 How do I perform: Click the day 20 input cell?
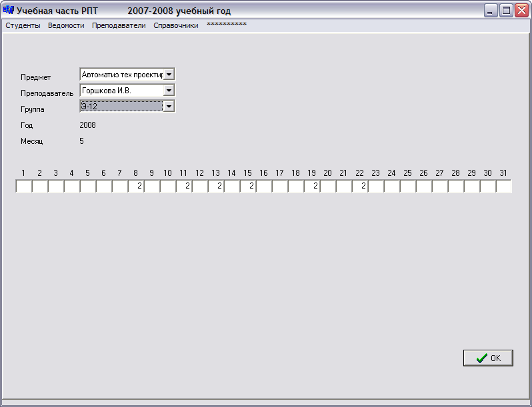328,186
